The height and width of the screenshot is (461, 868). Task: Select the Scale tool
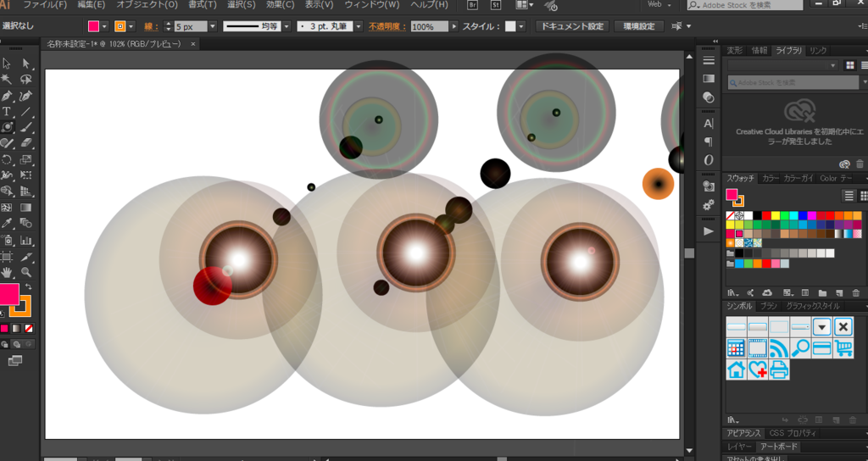25,159
